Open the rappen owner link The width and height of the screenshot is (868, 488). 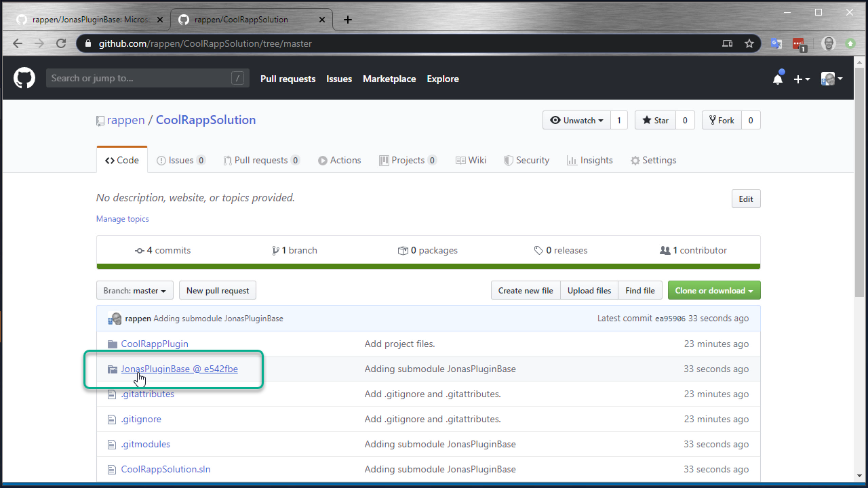click(x=126, y=120)
